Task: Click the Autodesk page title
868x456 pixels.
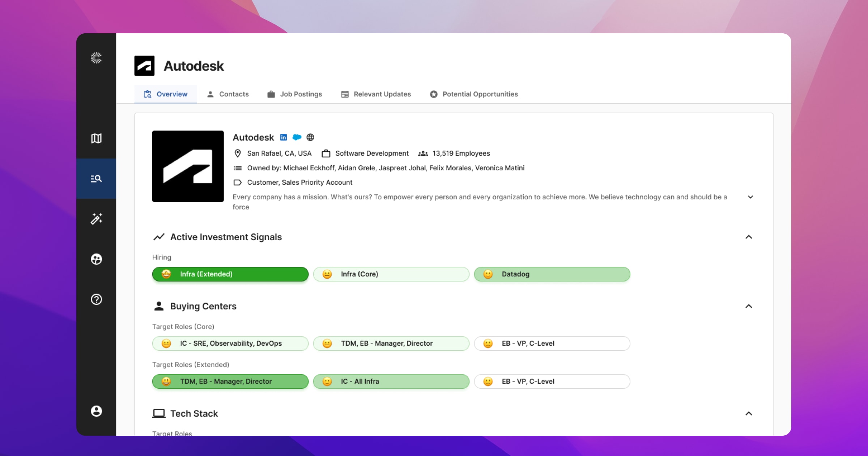Action: [194, 66]
